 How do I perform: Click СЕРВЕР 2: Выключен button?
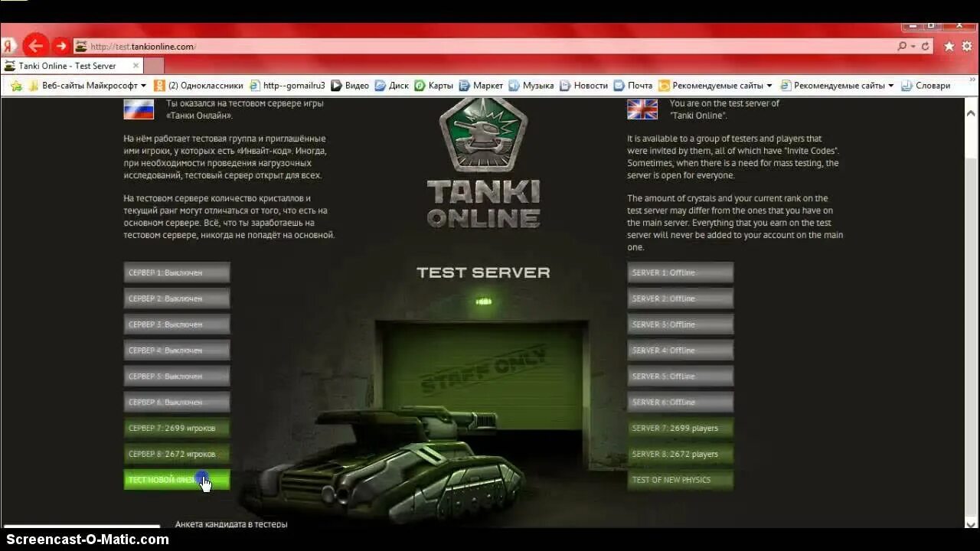pos(177,298)
